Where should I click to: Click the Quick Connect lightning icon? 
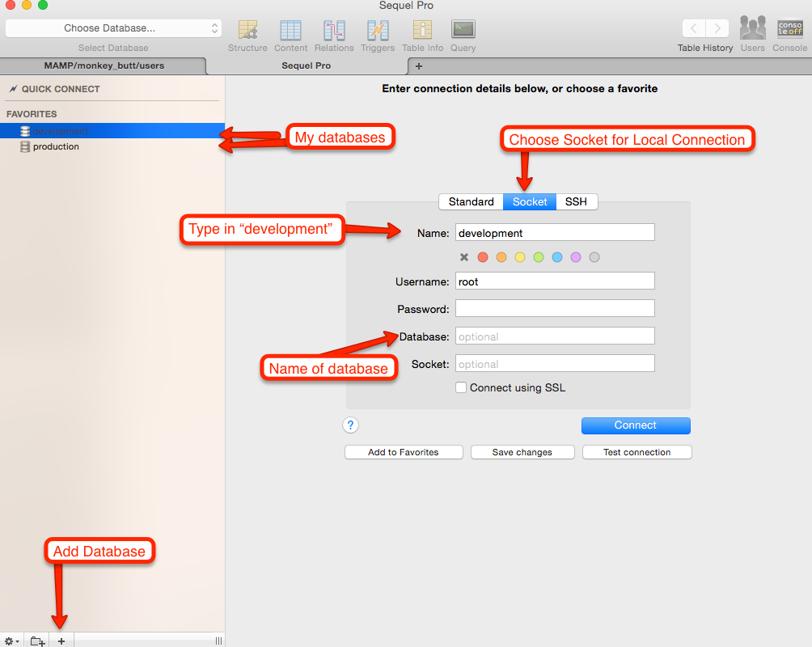coord(14,89)
